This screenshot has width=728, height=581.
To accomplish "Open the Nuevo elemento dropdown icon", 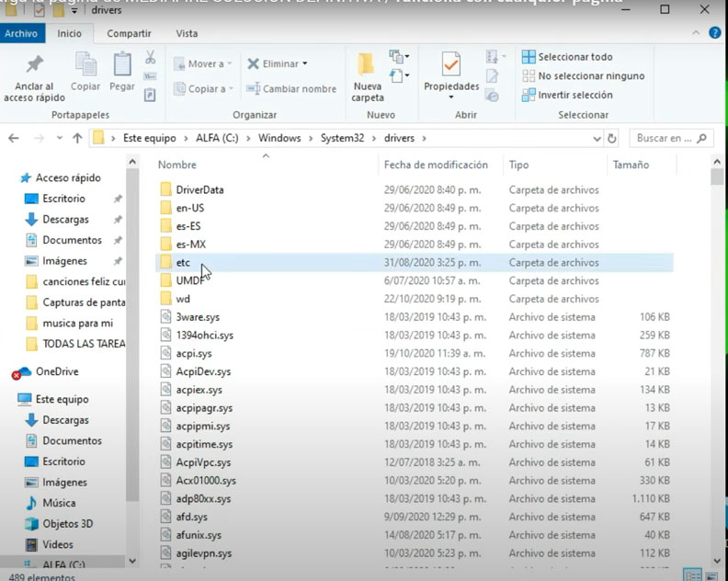I will 399,57.
